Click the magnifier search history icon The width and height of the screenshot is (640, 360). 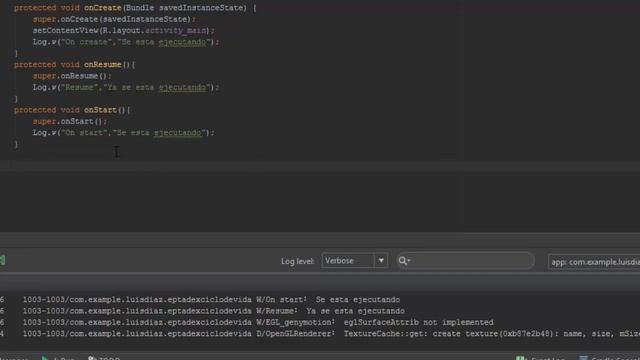(404, 260)
